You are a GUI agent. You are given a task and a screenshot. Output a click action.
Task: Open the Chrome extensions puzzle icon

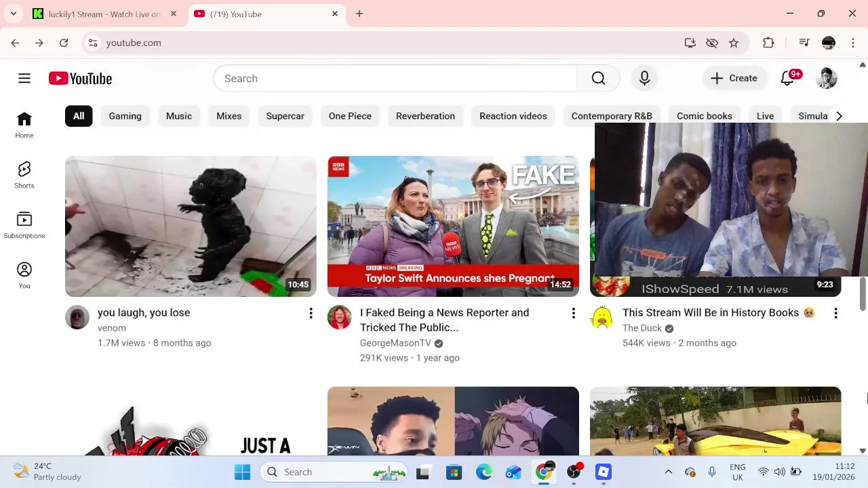coord(768,43)
